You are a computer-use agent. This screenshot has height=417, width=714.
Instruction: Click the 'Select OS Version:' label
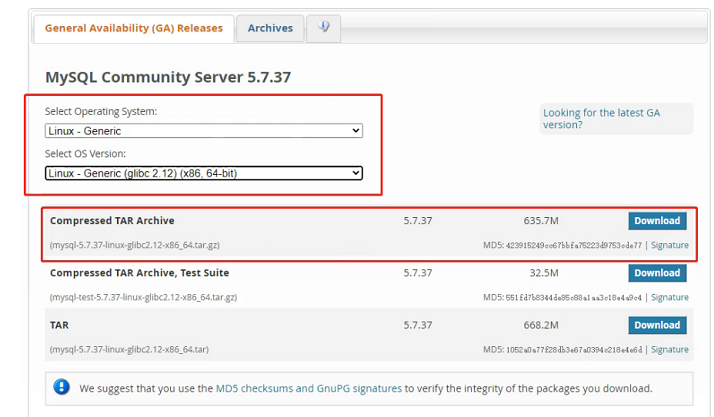point(85,154)
